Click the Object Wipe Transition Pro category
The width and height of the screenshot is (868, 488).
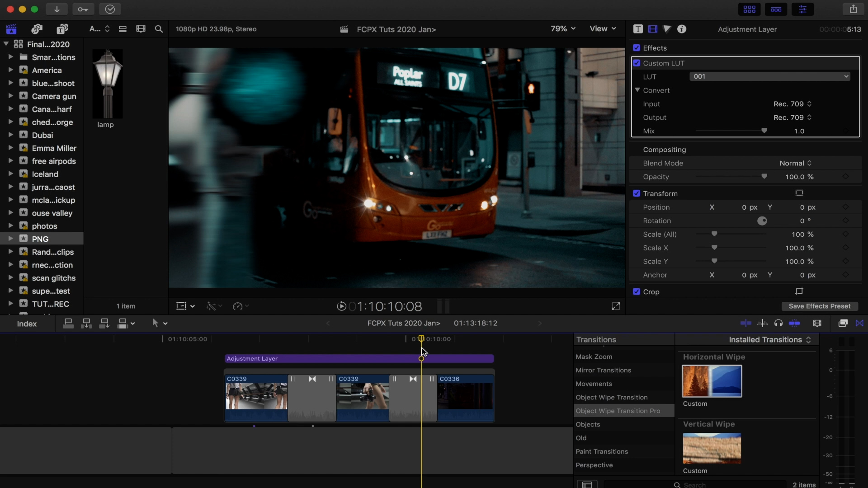(618, 411)
